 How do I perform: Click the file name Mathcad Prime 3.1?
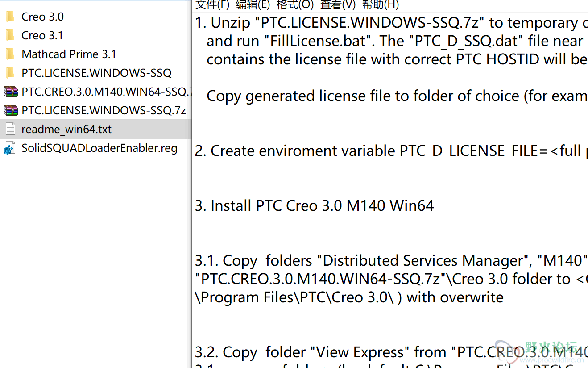[69, 54]
